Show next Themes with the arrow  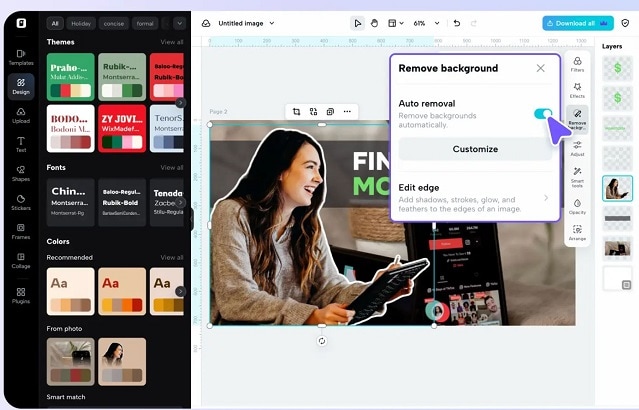180,103
